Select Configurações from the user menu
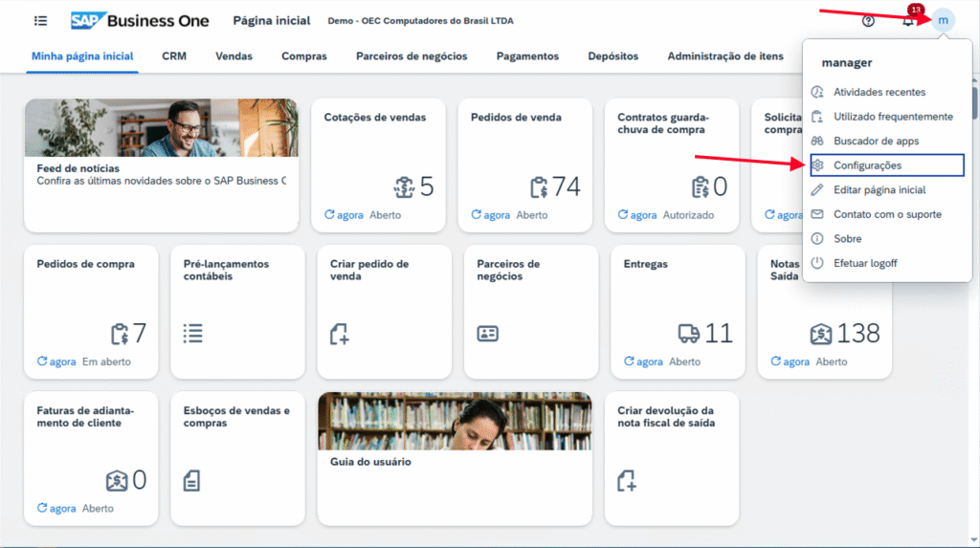Viewport: 980px width, 548px height. (867, 165)
